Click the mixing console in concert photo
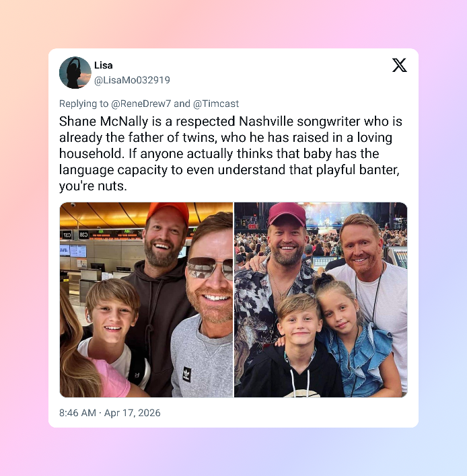Viewport: 467px width, 476px height. (396, 257)
